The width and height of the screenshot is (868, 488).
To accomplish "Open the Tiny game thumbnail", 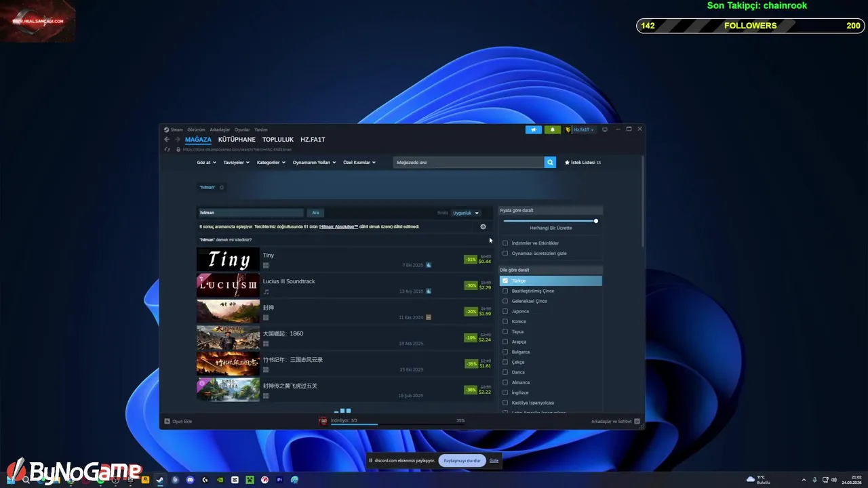I will tap(228, 260).
